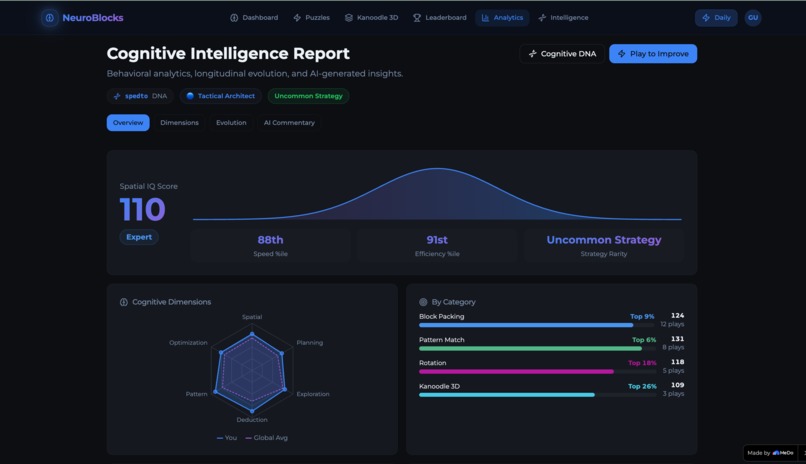Toggle the Global Avg legend entry
This screenshot has height=464, width=806.
click(x=266, y=438)
